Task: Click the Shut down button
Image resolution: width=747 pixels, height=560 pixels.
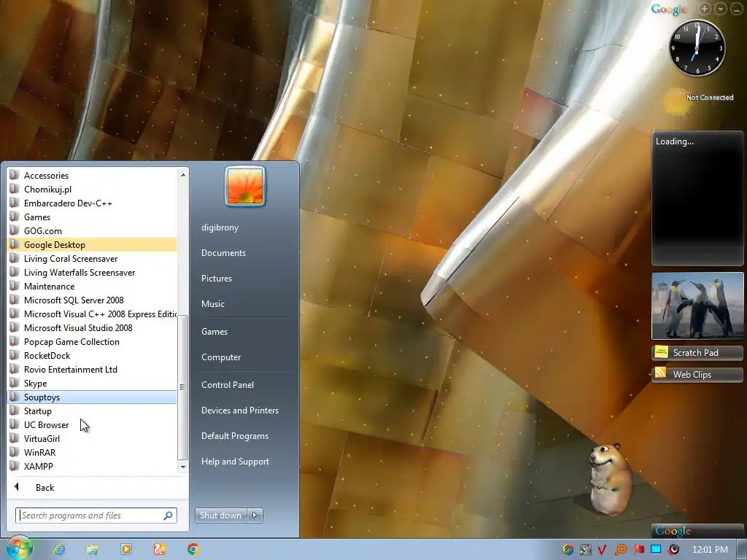Action: point(220,516)
